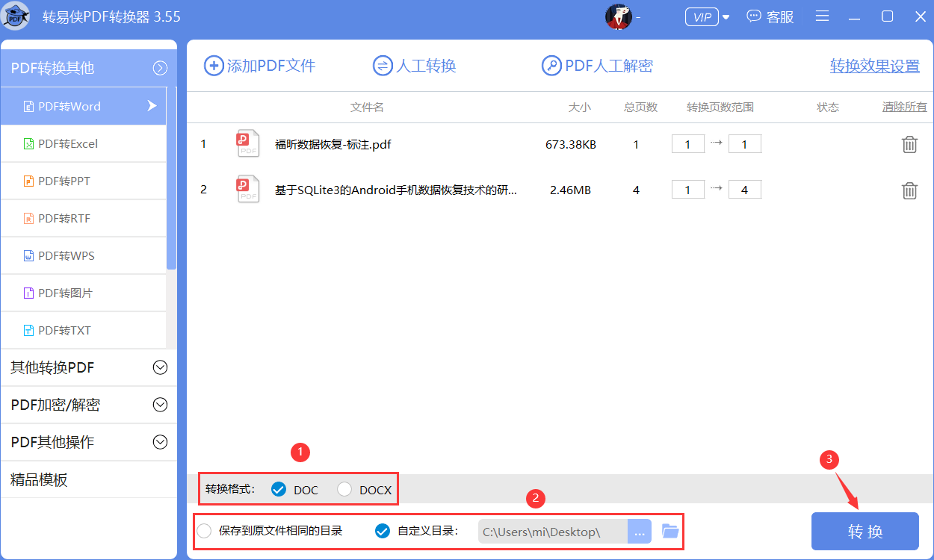The height and width of the screenshot is (560, 934).
Task: Open the output folder icon
Action: pos(670,531)
